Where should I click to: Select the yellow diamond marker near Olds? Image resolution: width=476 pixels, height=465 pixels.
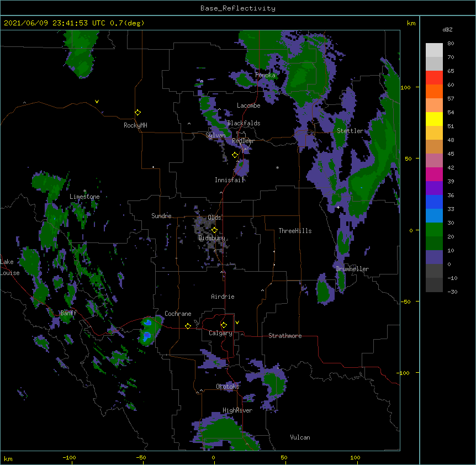point(215,230)
